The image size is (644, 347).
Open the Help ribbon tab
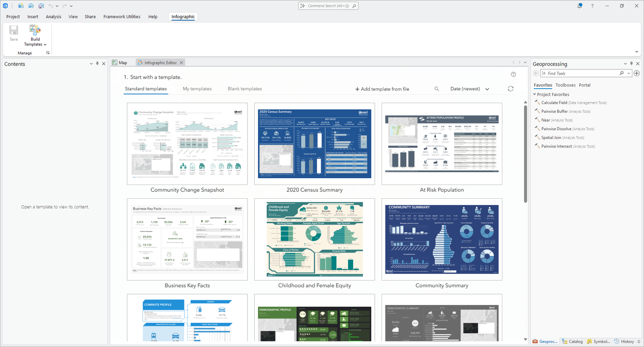(153, 17)
